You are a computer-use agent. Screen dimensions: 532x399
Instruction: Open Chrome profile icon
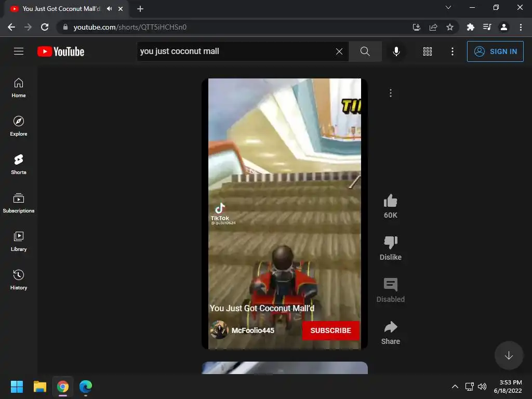click(x=504, y=27)
